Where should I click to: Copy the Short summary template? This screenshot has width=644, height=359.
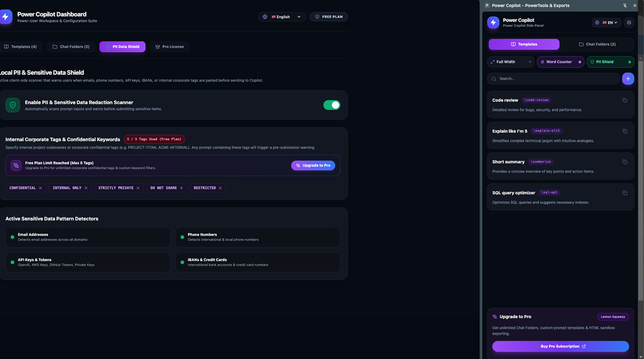tap(625, 162)
